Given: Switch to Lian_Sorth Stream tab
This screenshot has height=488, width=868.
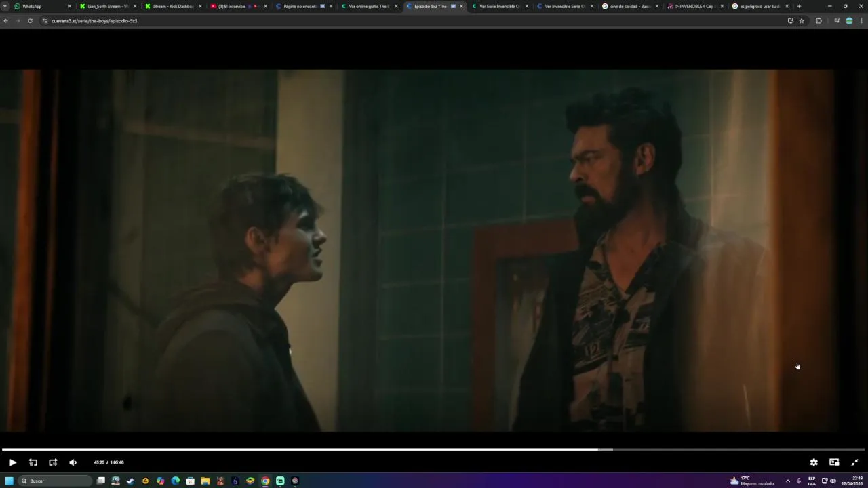Looking at the screenshot, I should pyautogui.click(x=108, y=6).
